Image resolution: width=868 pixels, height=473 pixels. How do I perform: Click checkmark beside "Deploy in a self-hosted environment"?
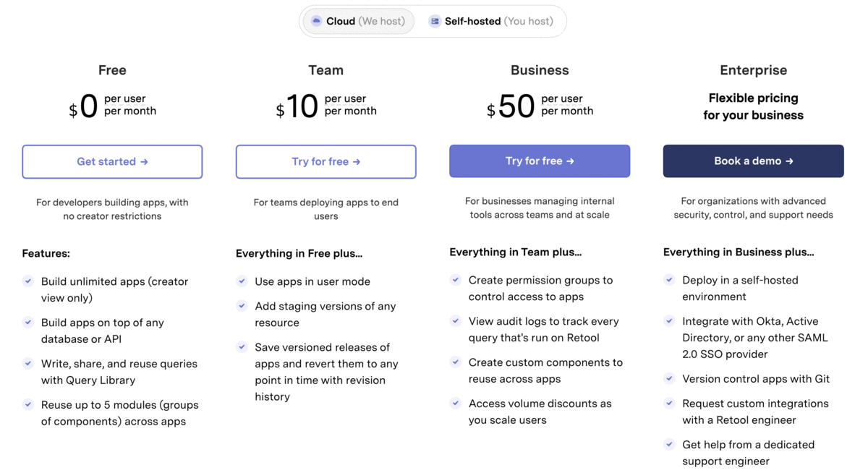pyautogui.click(x=669, y=280)
